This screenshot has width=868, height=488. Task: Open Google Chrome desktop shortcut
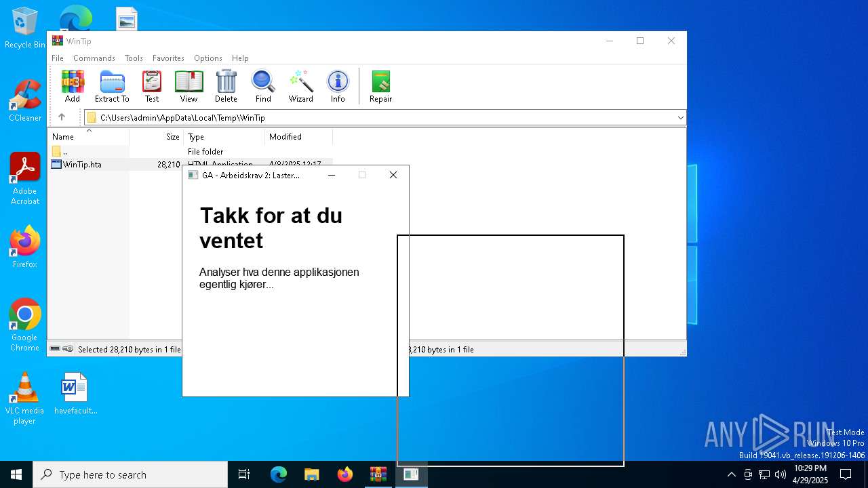point(24,325)
